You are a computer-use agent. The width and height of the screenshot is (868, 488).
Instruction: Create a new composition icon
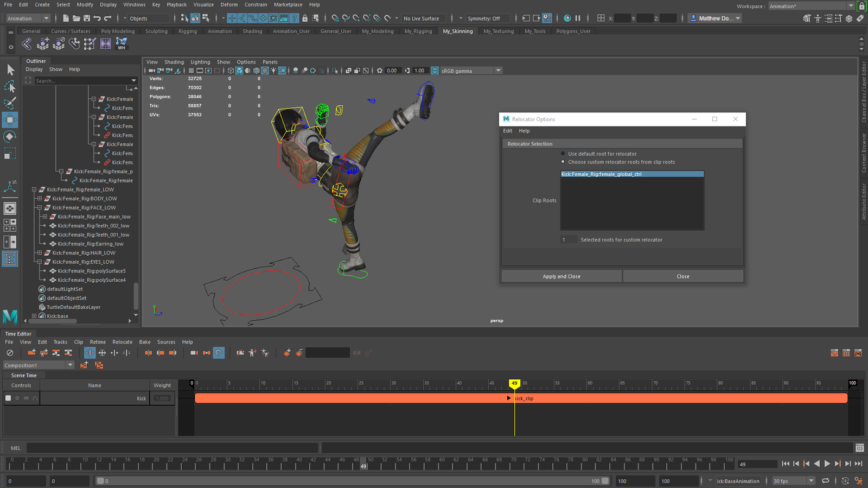84,365
